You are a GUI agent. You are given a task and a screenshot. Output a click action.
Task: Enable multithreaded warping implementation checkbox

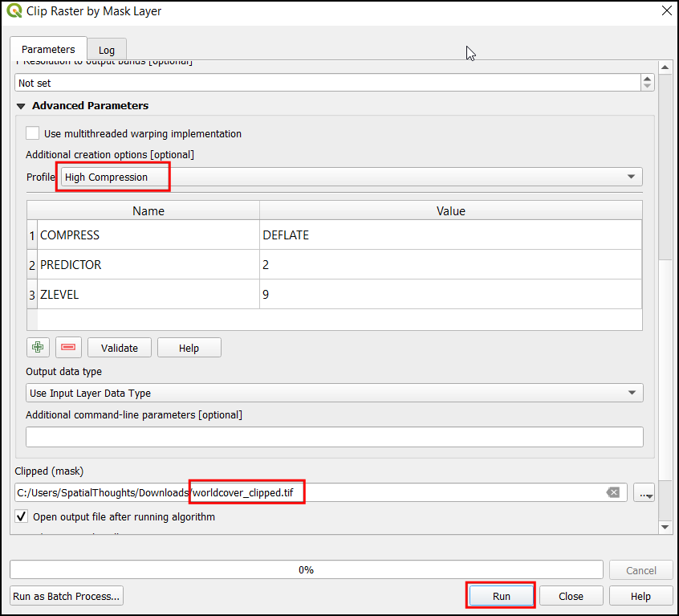(33, 133)
